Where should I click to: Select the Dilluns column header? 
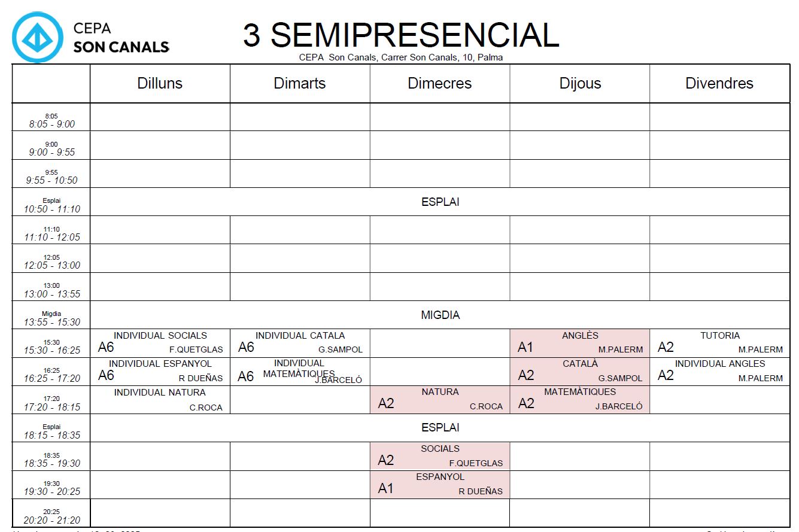pyautogui.click(x=160, y=83)
